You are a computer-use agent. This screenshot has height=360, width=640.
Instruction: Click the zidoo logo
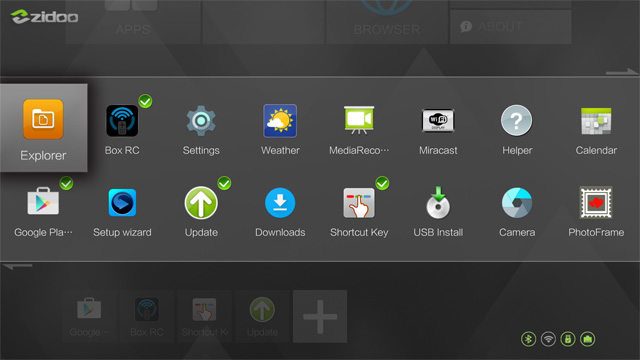click(44, 17)
